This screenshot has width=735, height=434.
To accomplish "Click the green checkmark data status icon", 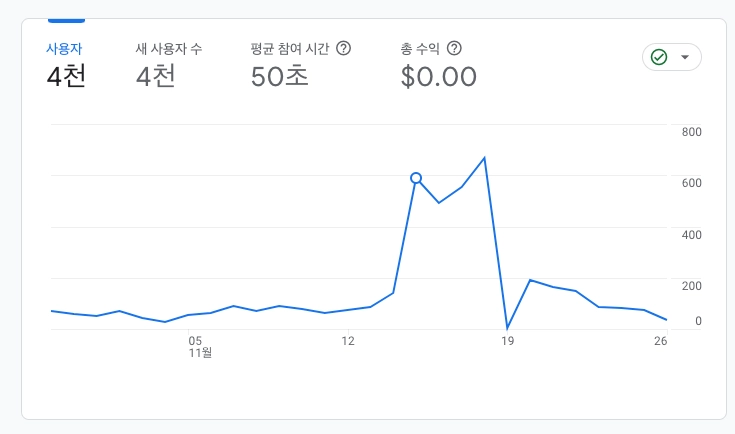I will click(659, 57).
